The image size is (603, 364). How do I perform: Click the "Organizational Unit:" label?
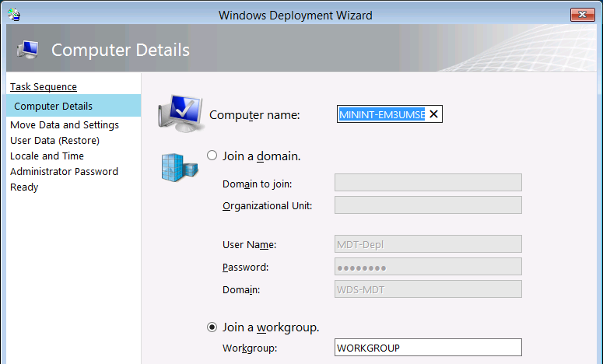(268, 205)
